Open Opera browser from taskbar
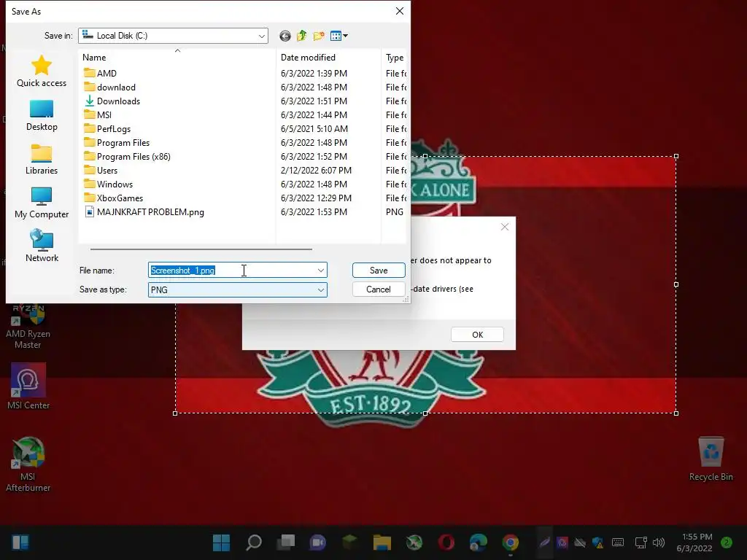 [446, 542]
